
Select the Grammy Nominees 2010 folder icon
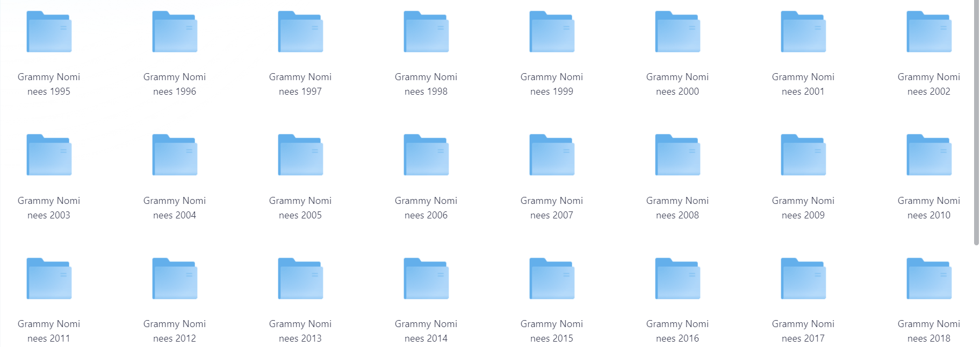[x=929, y=155]
